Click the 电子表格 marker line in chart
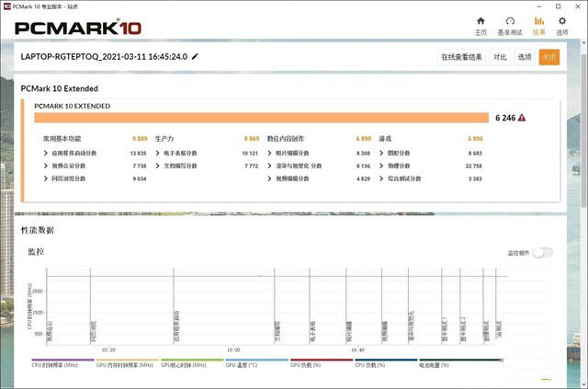 (310, 306)
